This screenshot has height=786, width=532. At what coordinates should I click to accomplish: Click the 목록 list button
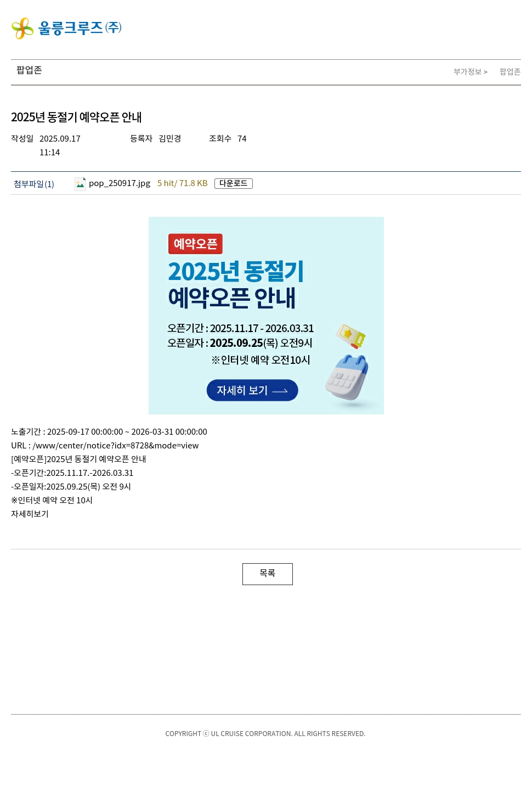pyautogui.click(x=268, y=574)
